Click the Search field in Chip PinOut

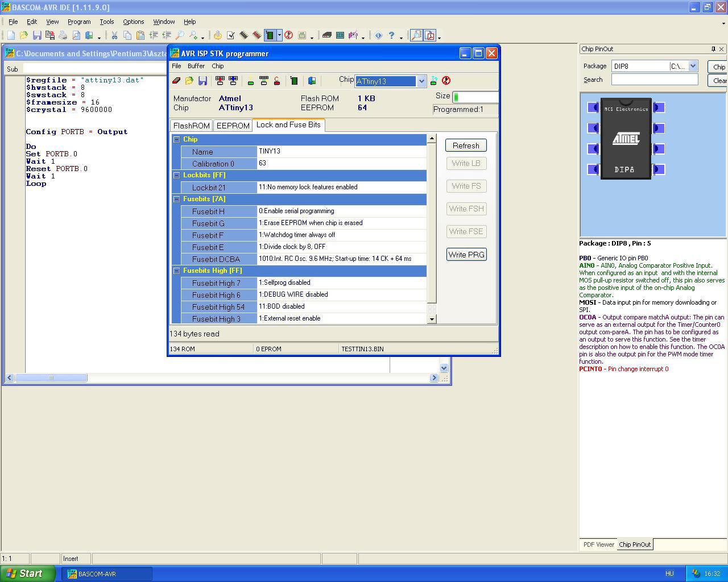coord(654,80)
